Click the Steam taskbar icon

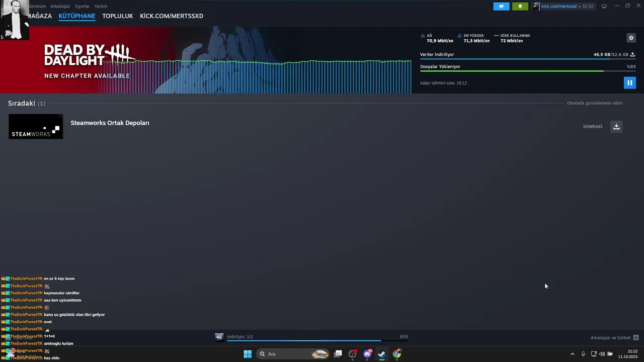382,354
